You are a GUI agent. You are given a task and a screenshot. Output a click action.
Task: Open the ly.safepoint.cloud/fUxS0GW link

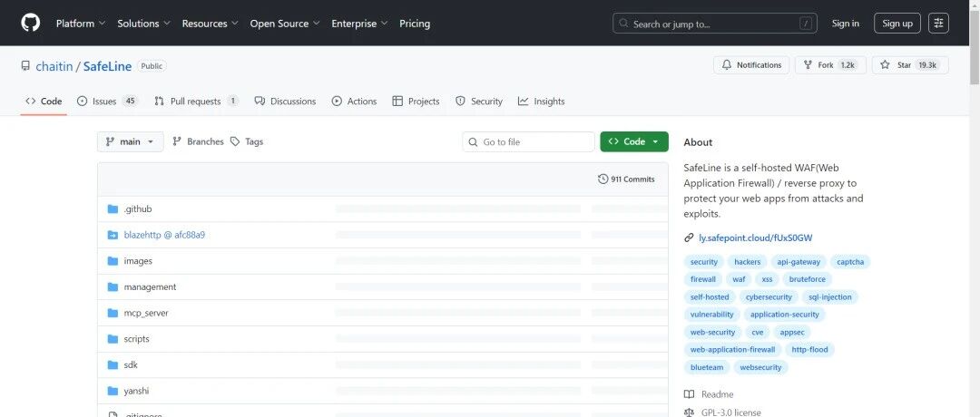755,238
